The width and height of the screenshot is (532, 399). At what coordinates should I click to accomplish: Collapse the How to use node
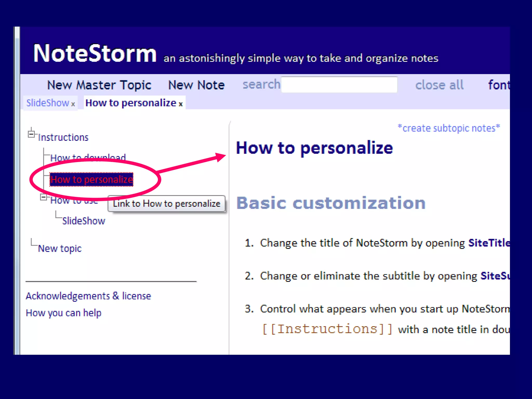43,197
